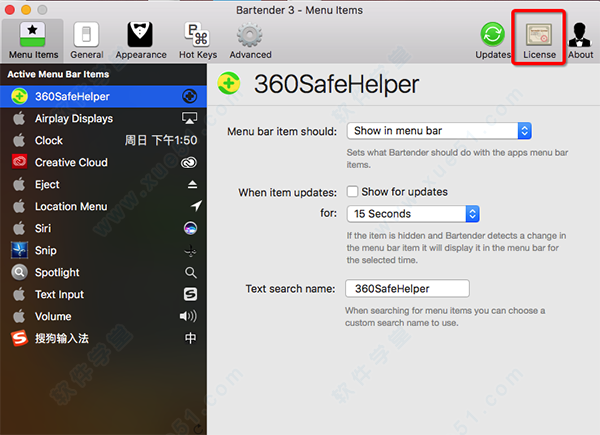The image size is (600, 435).
Task: Open the Show in menu bar dropdown
Action: tap(438, 131)
